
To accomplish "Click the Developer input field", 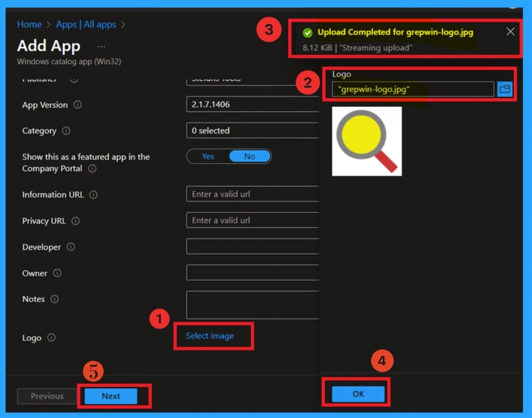I will (x=252, y=246).
